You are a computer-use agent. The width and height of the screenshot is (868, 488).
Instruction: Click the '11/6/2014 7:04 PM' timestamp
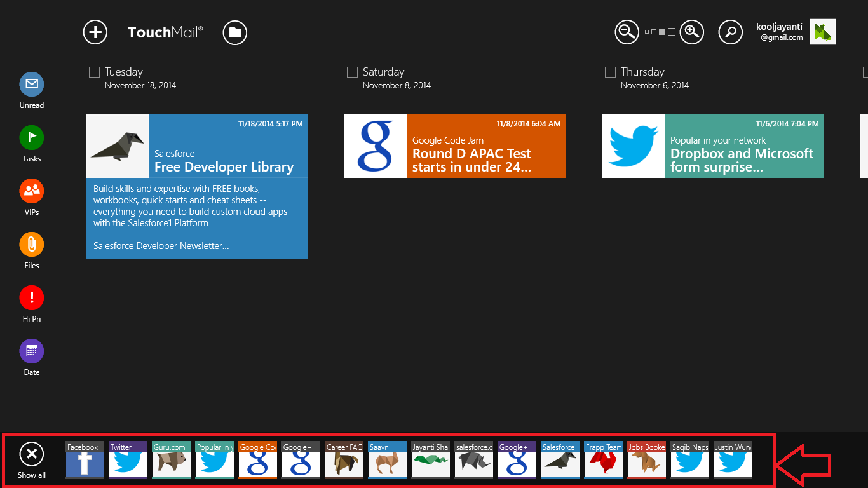click(x=787, y=124)
